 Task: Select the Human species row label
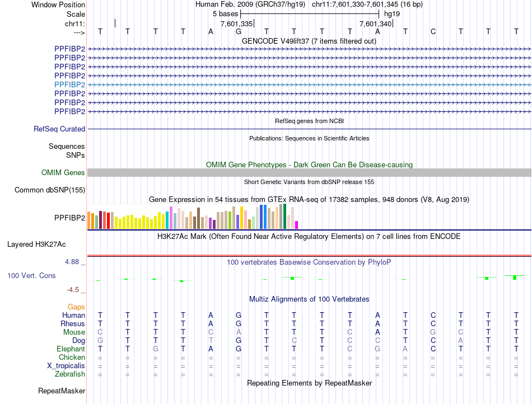point(73,315)
